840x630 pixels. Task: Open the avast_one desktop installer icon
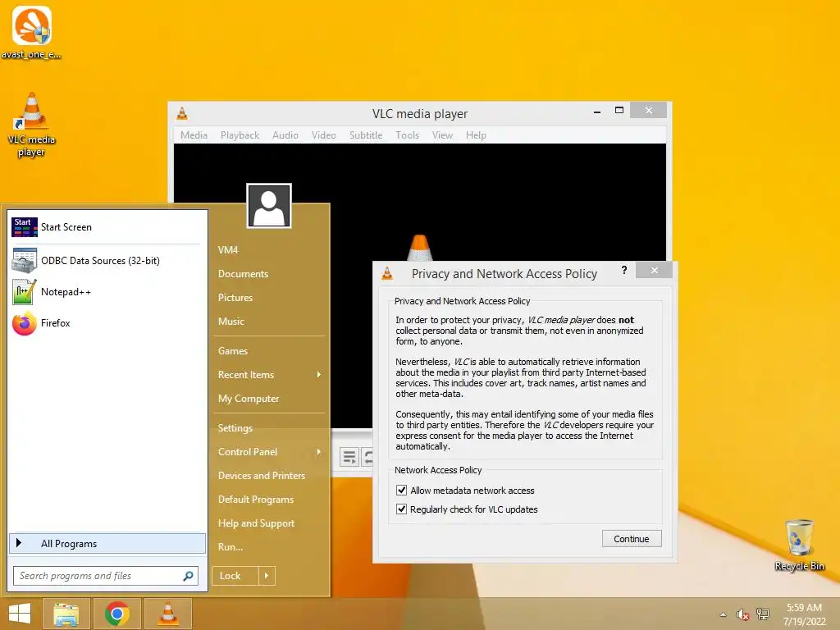32,31
